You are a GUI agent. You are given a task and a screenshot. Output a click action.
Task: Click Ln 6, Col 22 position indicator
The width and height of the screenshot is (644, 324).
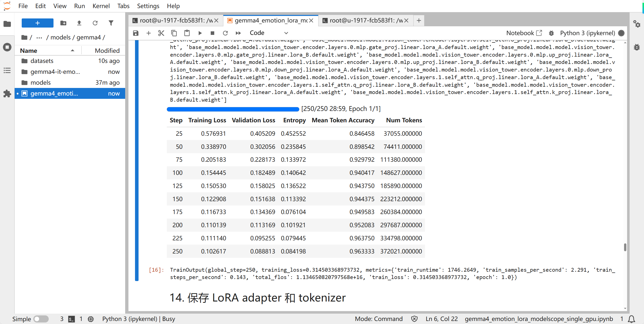tap(442, 319)
